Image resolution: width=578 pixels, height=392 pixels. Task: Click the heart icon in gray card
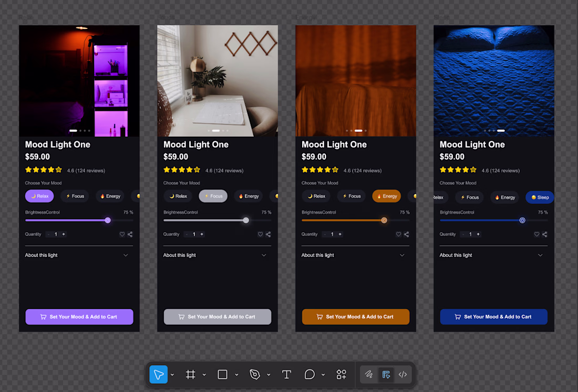(260, 234)
